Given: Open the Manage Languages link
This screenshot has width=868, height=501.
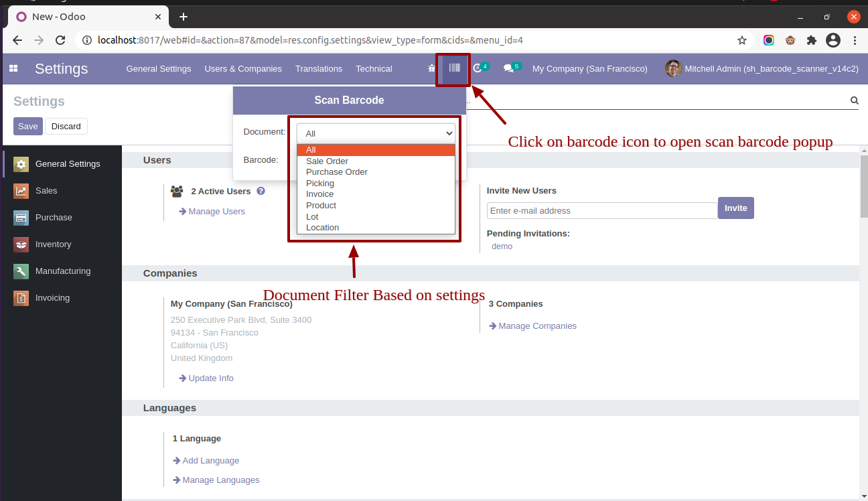Looking at the screenshot, I should [216, 480].
